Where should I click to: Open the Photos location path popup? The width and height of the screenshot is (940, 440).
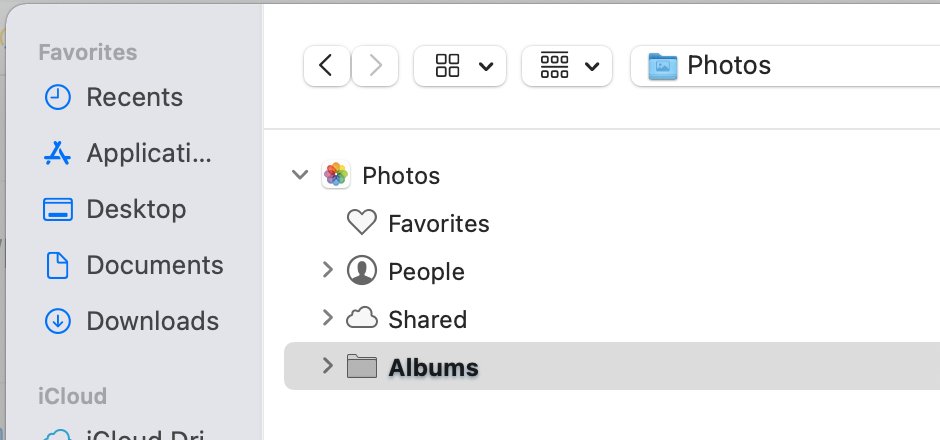click(785, 66)
